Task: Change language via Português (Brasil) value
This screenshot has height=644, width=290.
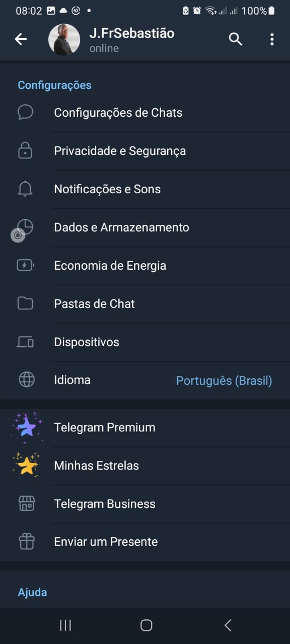Action: pyautogui.click(x=224, y=380)
